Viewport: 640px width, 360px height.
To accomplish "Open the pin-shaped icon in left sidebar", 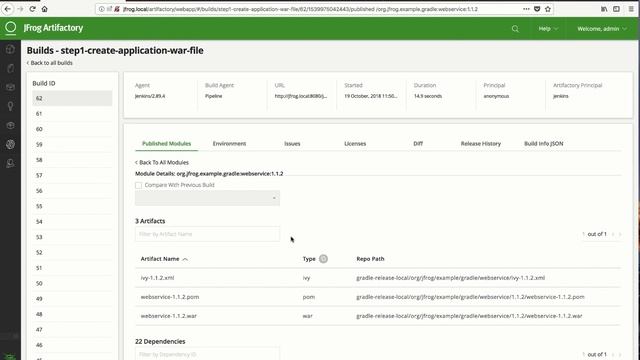I will [x=10, y=106].
